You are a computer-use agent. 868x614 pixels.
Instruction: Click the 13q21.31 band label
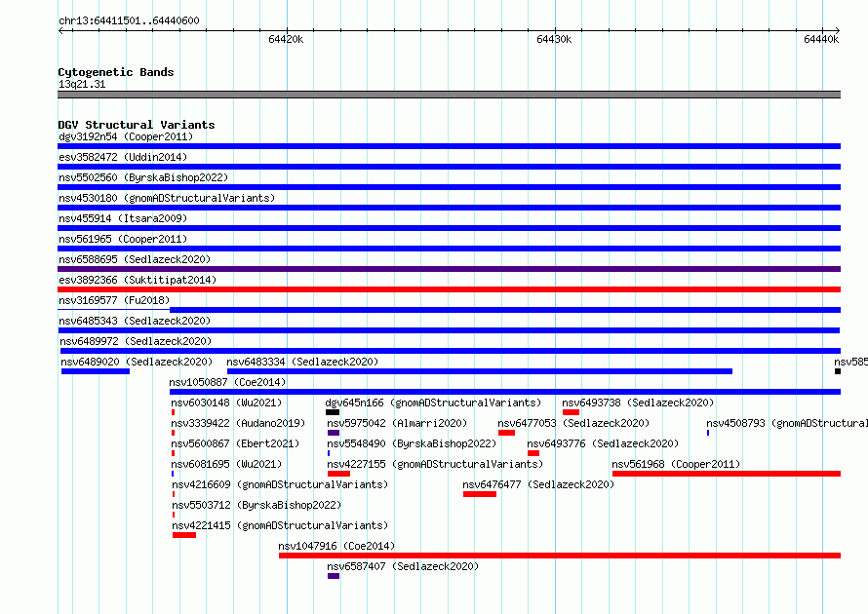tap(82, 84)
